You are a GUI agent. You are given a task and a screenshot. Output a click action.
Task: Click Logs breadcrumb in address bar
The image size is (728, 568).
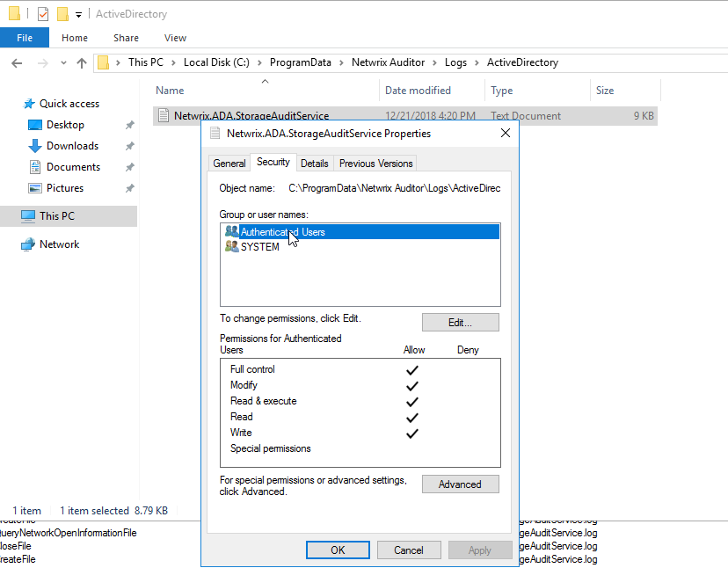(455, 62)
